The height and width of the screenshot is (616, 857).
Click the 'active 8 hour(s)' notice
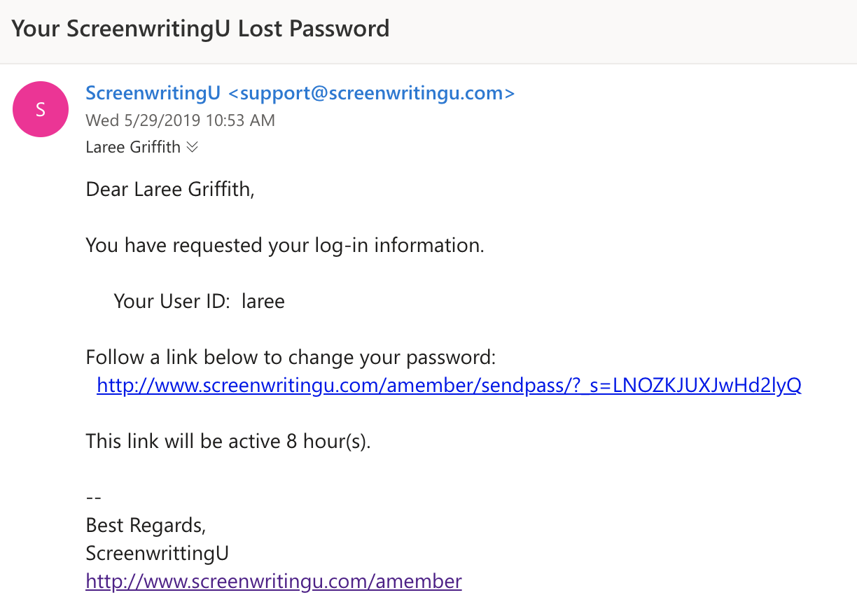pos(227,441)
